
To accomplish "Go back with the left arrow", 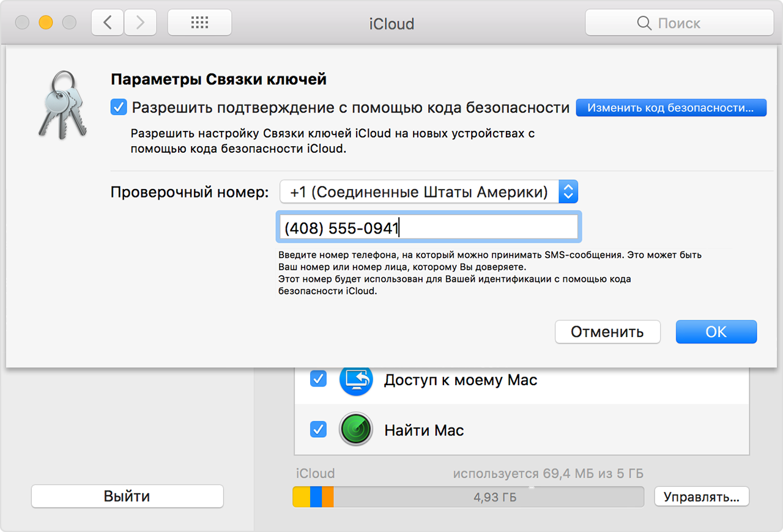I will [108, 23].
